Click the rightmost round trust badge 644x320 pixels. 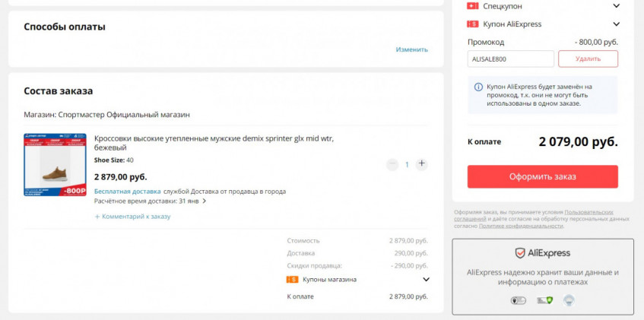[x=568, y=301]
